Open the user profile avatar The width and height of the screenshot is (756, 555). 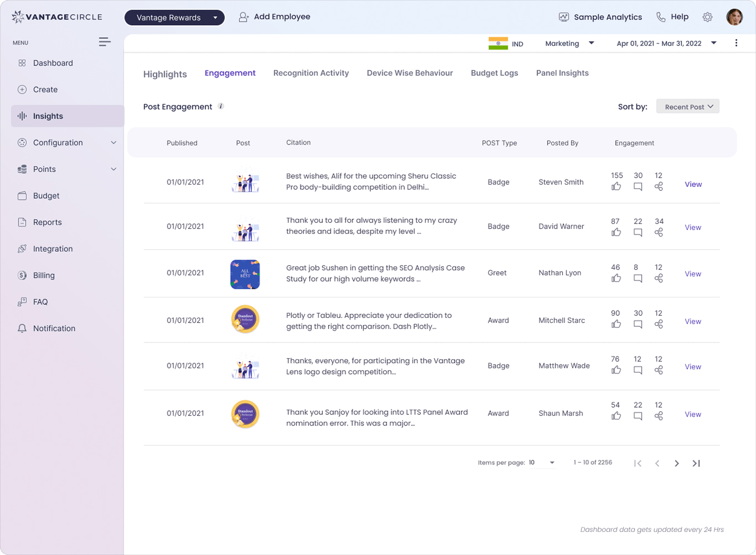click(x=734, y=17)
